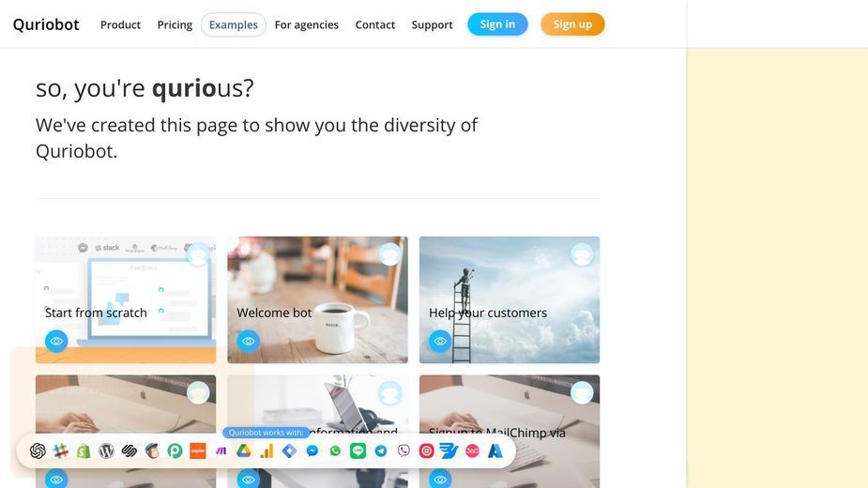Click the Mailchimp monkey icon

tap(152, 450)
